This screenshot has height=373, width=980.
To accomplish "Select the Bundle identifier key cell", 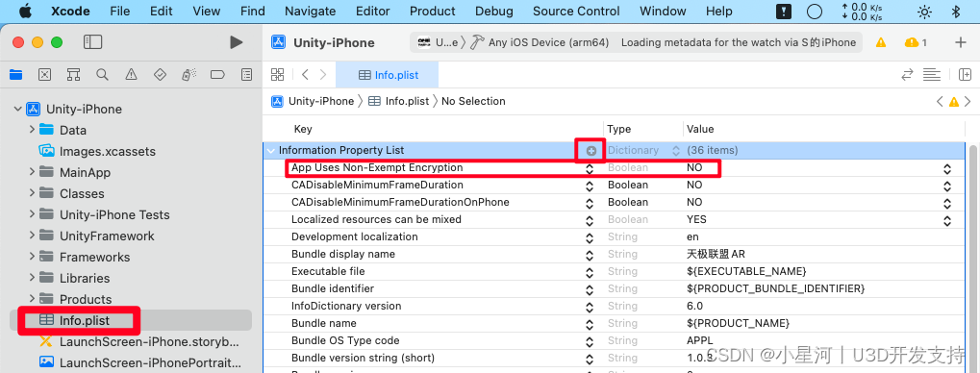I will [333, 288].
